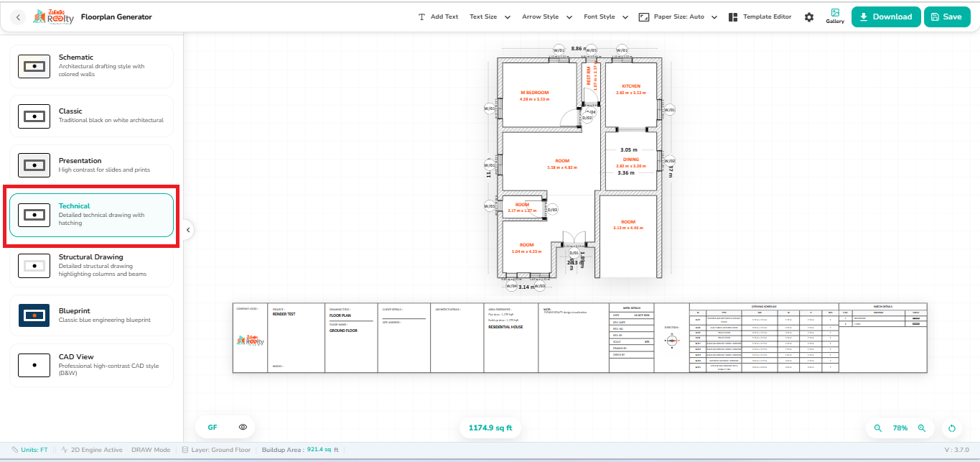This screenshot has height=462, width=980.
Task: Click the FLOOR PLAN drawing title
Action: point(340,315)
